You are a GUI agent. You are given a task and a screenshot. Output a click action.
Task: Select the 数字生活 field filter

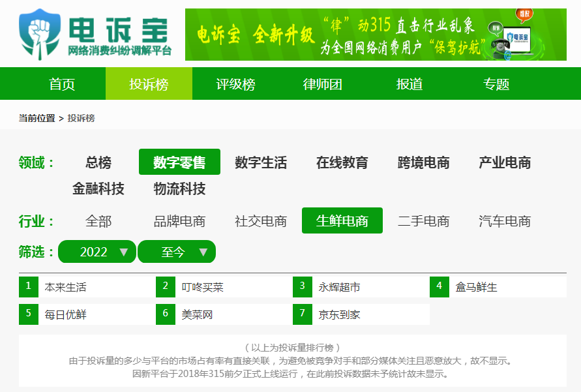point(260,162)
